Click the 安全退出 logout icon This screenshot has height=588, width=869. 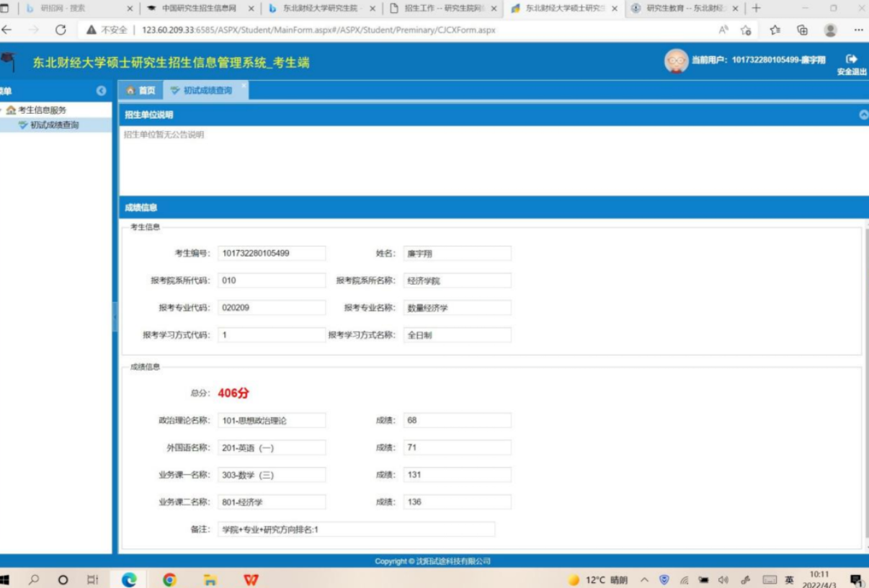(x=852, y=58)
